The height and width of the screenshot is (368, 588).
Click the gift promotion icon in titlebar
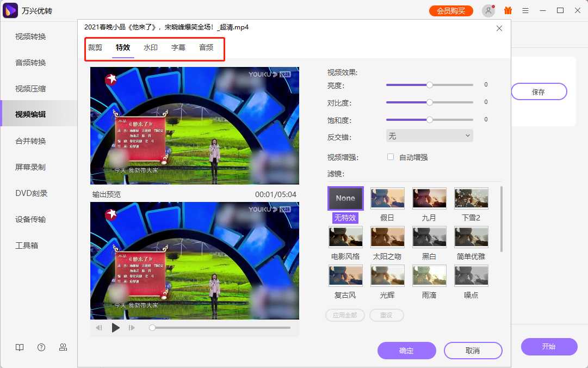click(x=507, y=10)
